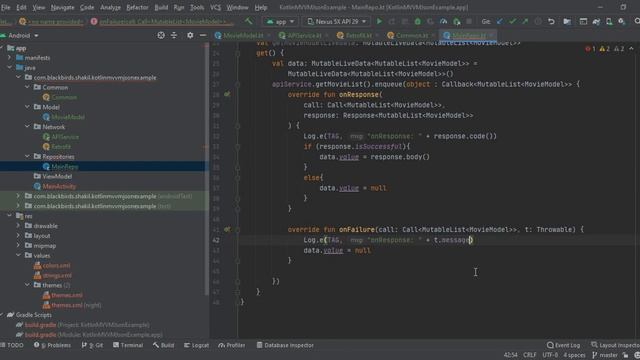The height and width of the screenshot is (360, 640).
Task: Switch to the MovieModel.kt tab
Action: coord(242,36)
